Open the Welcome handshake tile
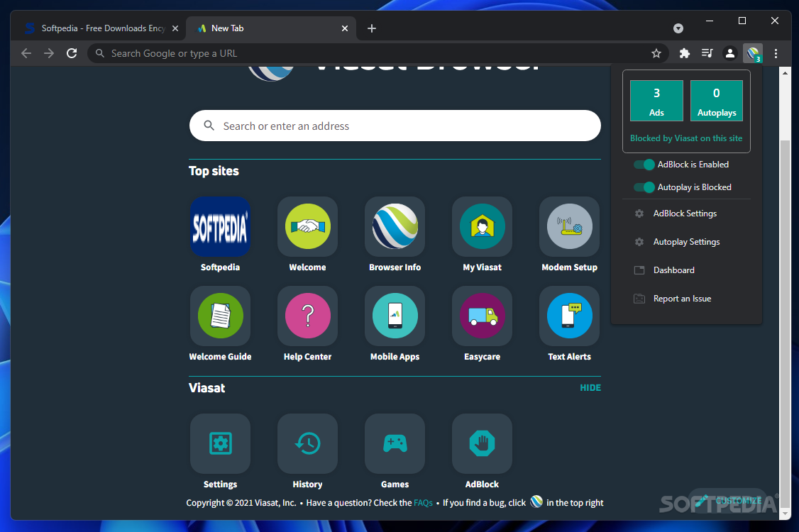 307,227
